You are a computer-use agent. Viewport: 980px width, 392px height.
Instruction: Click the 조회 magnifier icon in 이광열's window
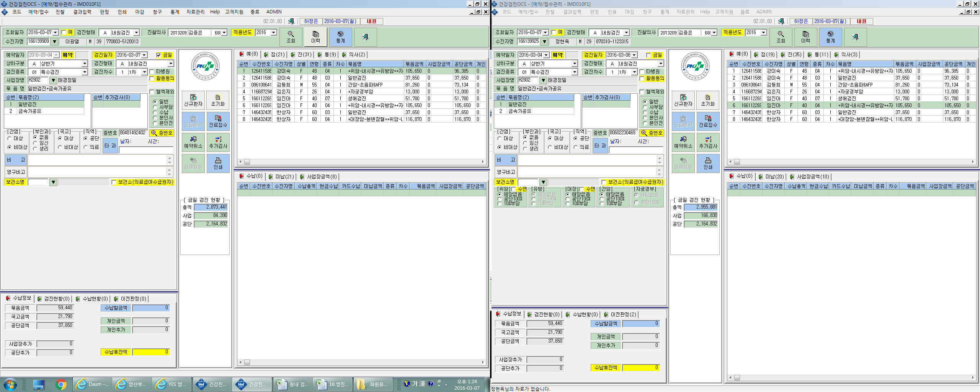(x=291, y=37)
